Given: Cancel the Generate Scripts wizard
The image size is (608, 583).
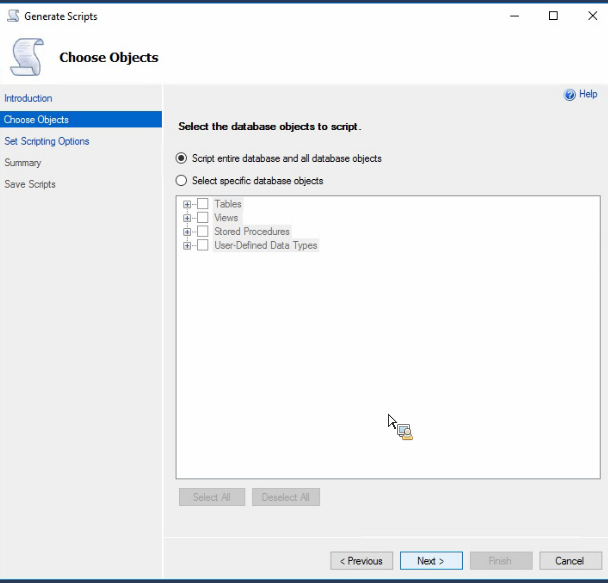Looking at the screenshot, I should tap(570, 561).
